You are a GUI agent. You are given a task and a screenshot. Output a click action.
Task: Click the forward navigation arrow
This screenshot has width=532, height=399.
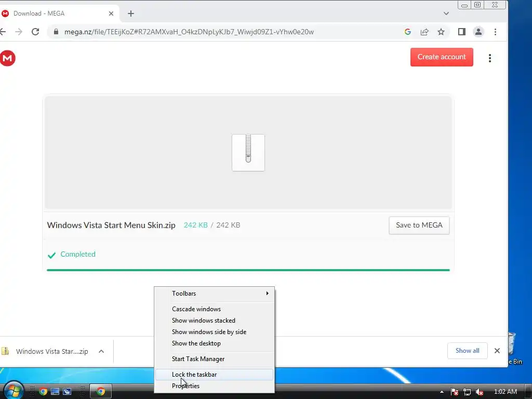point(19,32)
